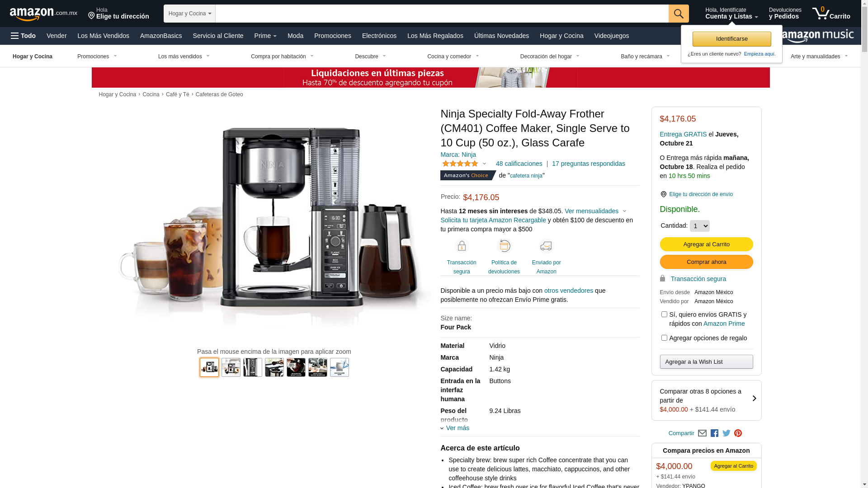Click the orange search magnifier button

click(x=678, y=14)
